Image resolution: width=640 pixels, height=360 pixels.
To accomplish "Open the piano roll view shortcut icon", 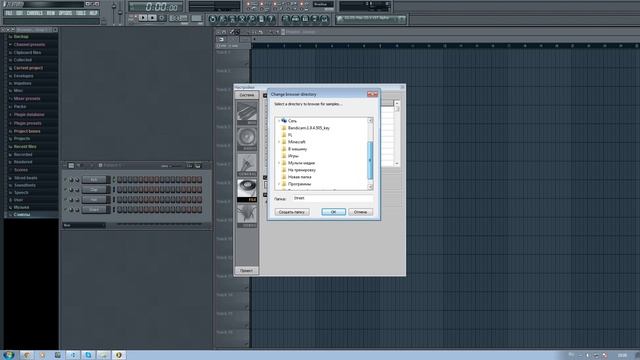I will pos(305,19).
